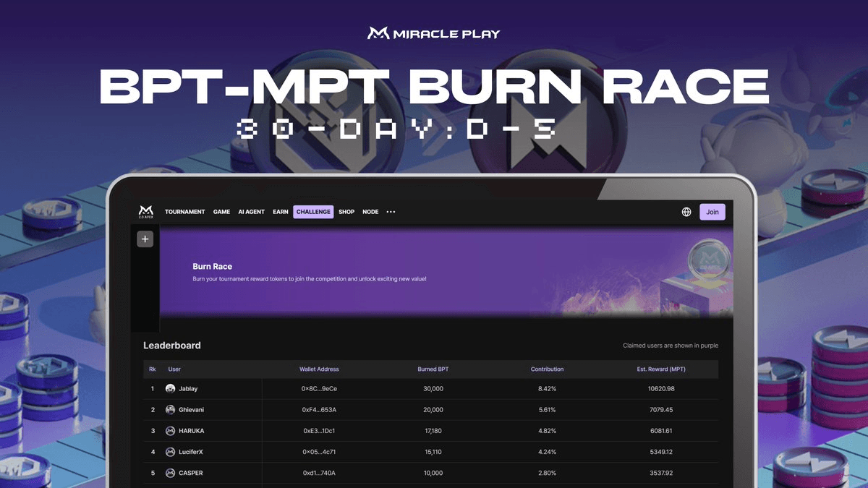Open the three-dots more menu
Image resolution: width=868 pixels, height=488 pixels.
click(x=391, y=212)
